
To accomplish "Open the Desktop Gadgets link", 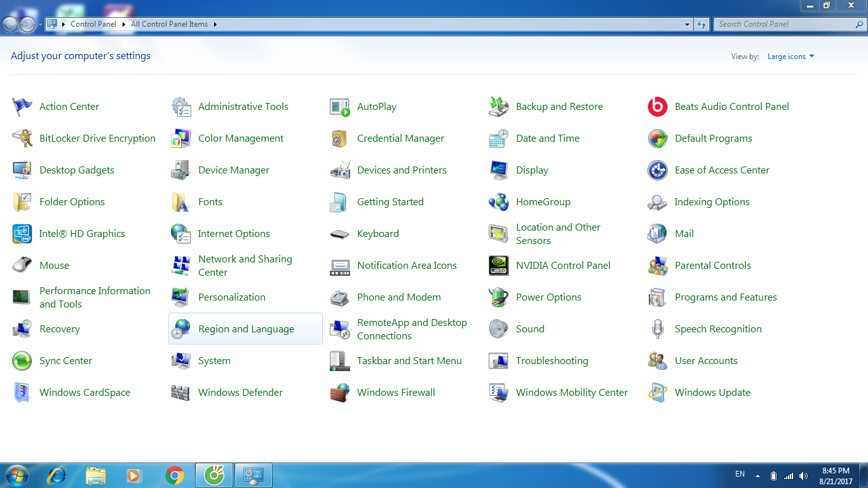I will [77, 170].
